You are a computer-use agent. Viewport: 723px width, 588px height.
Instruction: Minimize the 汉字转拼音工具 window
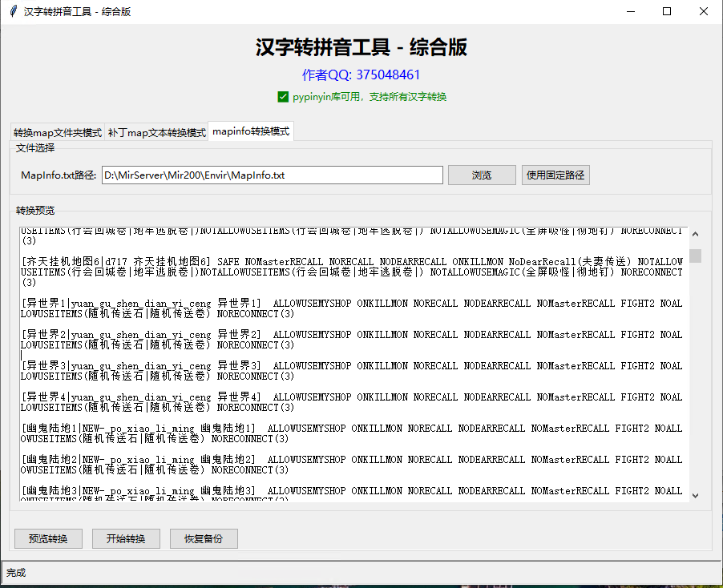[x=630, y=12]
